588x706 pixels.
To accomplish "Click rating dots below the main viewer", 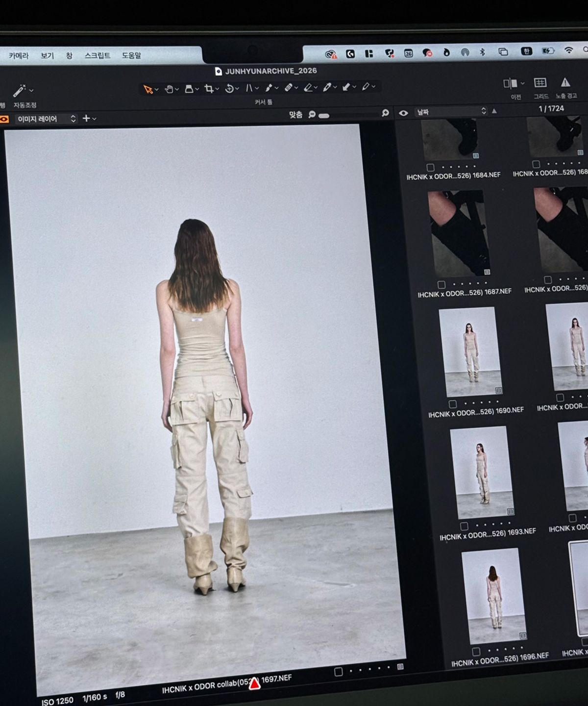I will coord(369,669).
